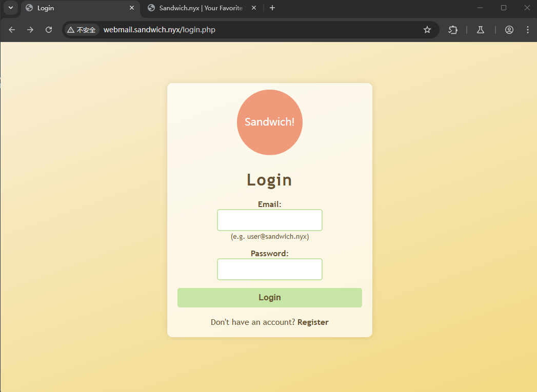Viewport: 537px width, 392px height.
Task: Follow the Register link
Action: [x=313, y=322]
